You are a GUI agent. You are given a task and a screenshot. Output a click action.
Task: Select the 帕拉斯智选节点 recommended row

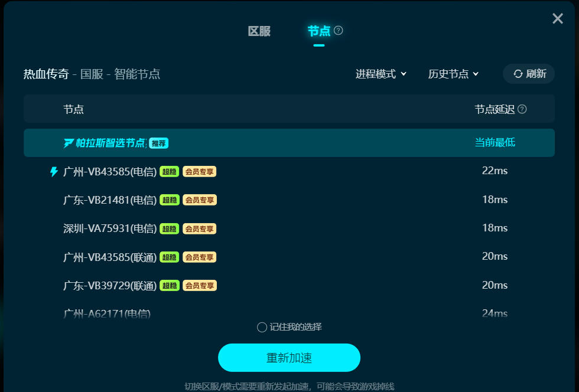click(x=289, y=143)
